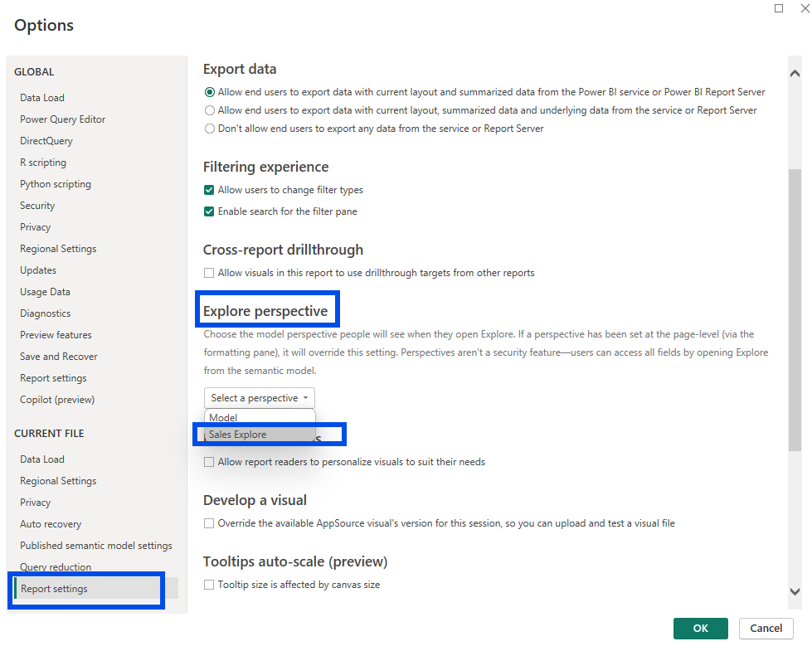Open Query reduction options
The height and width of the screenshot is (651, 812).
56,567
